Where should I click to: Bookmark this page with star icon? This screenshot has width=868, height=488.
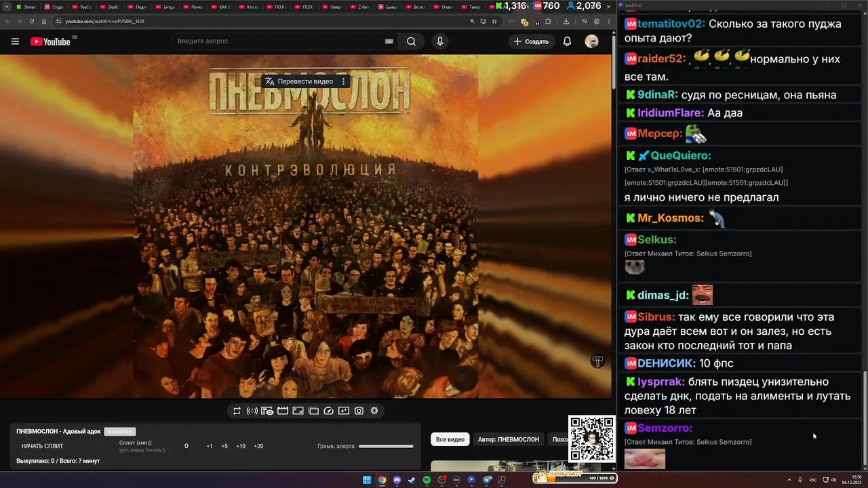click(494, 22)
